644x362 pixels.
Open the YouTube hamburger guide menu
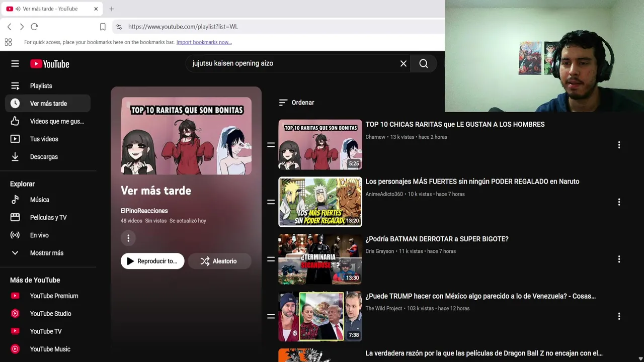[x=15, y=64]
